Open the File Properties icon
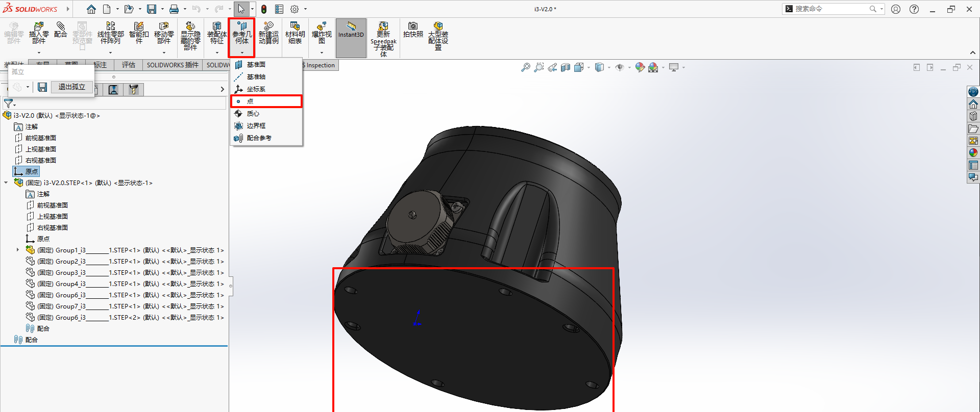Image resolution: width=980 pixels, height=412 pixels. [279, 9]
